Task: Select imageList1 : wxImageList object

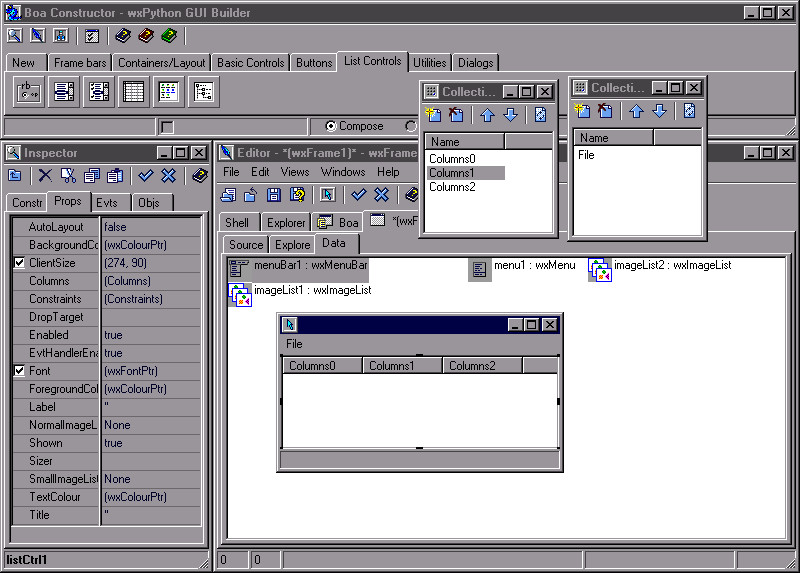Action: (300, 294)
